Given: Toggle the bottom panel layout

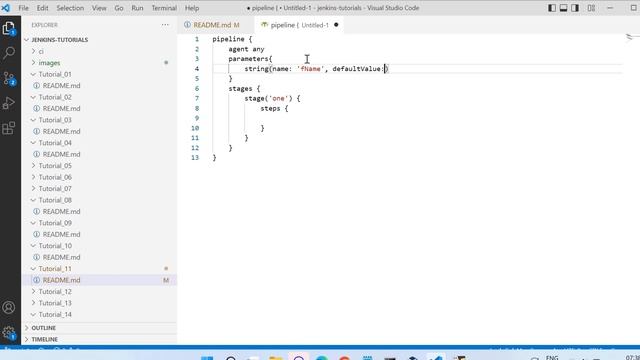Looking at the screenshot, I should pos(563,8).
